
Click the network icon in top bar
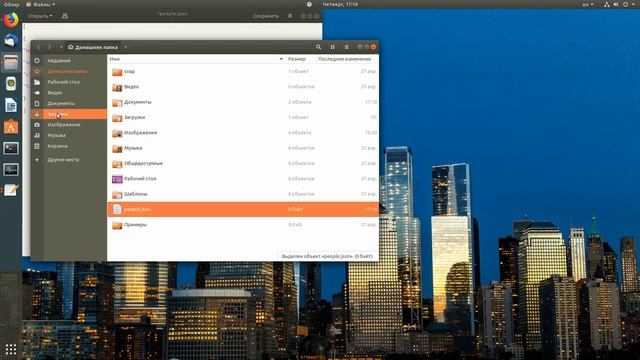(x=607, y=4)
